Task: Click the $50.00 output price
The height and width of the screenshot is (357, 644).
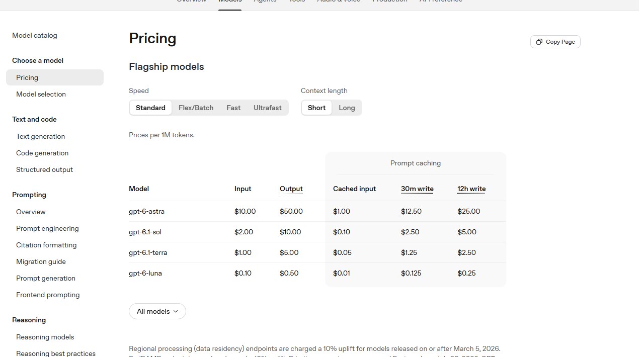Action: [x=291, y=211]
